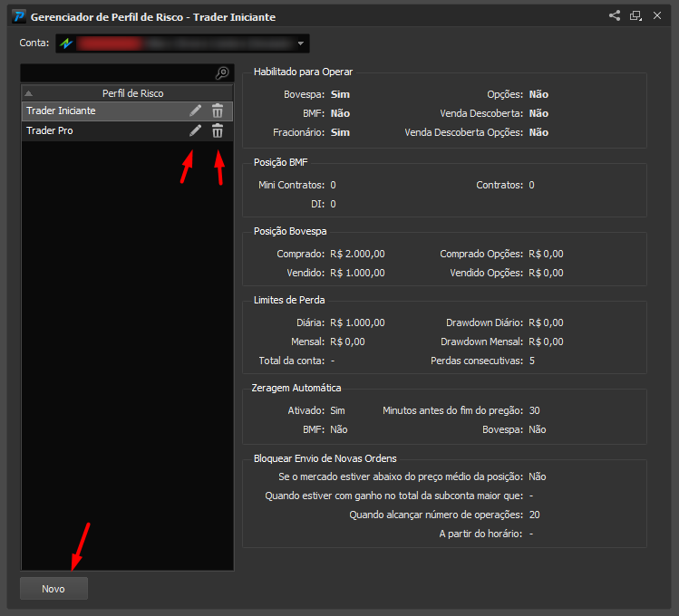The width and height of the screenshot is (679, 616).
Task: Click the Diária loss limit R$ 1.000,00
Action: [358, 322]
